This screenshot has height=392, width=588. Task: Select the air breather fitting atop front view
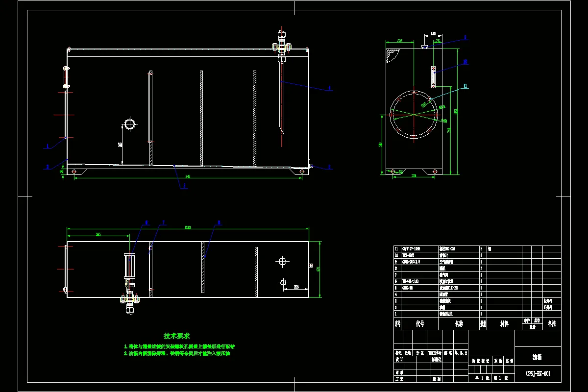click(281, 47)
